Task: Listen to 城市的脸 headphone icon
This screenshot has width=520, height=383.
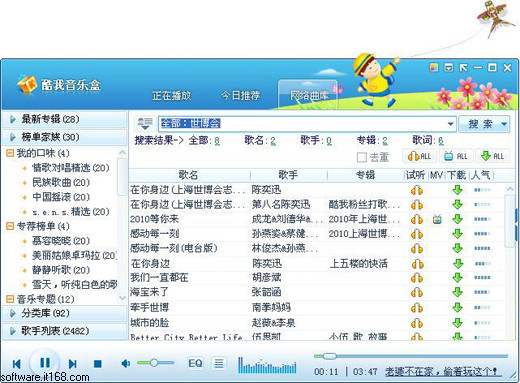Action: [417, 323]
